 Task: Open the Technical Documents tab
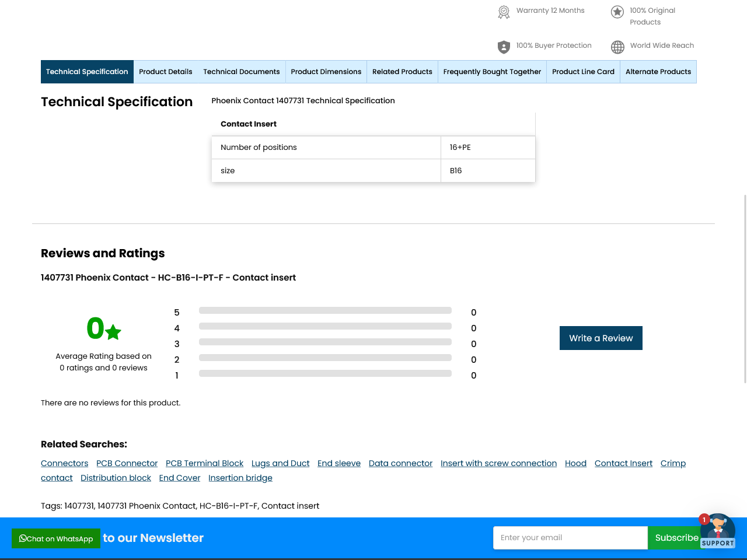click(x=241, y=72)
